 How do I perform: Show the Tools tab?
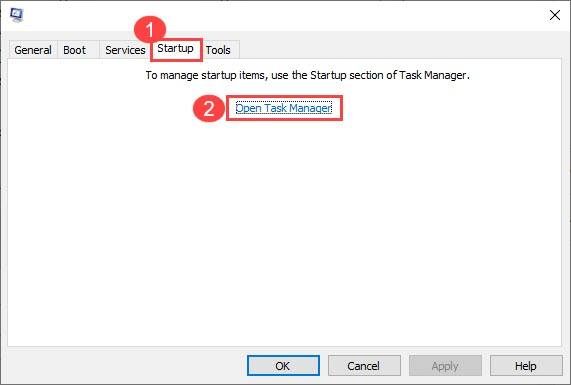pyautogui.click(x=218, y=50)
